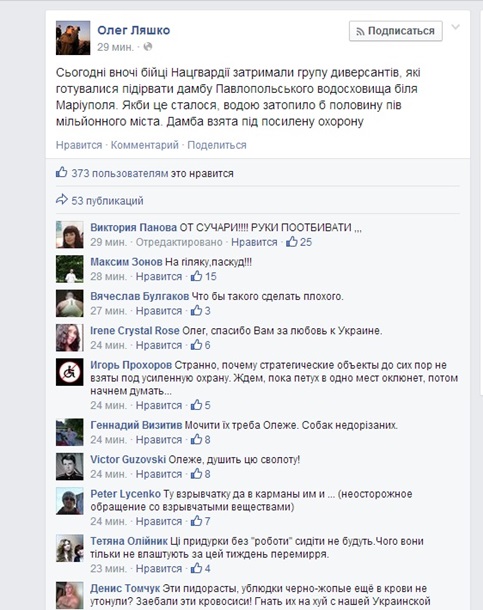This screenshot has width=483, height=610.
Task: Open Олег Ляшко's profile name link
Action: point(133,30)
